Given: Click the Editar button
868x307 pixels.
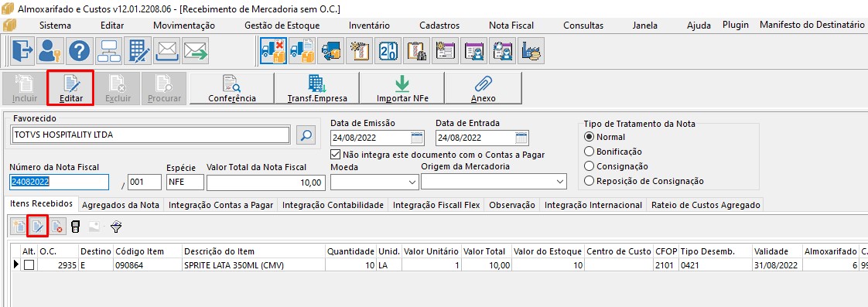Looking at the screenshot, I should click(71, 88).
